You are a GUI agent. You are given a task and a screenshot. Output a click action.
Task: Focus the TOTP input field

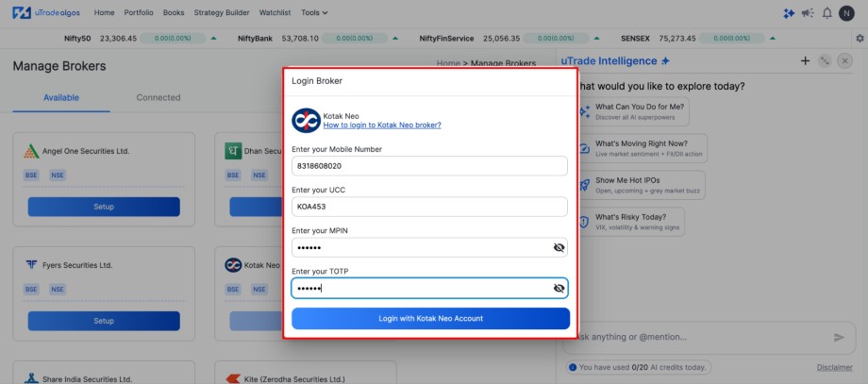tap(429, 288)
